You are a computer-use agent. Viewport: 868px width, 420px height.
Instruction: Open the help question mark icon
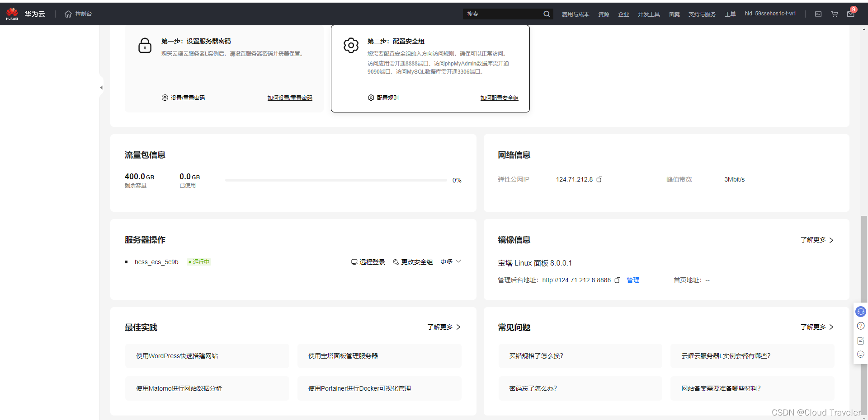click(861, 326)
